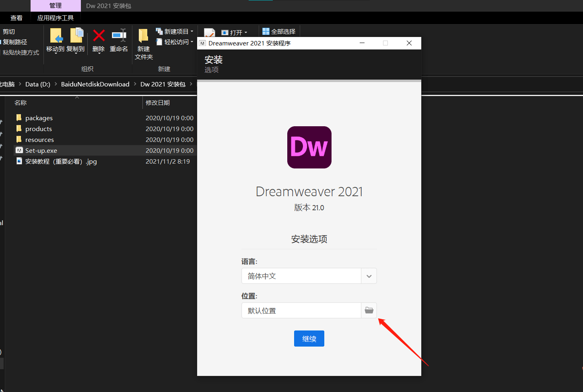583x392 pixels.
Task: Switch to the 查看 ribbon tab
Action: pyautogui.click(x=16, y=18)
